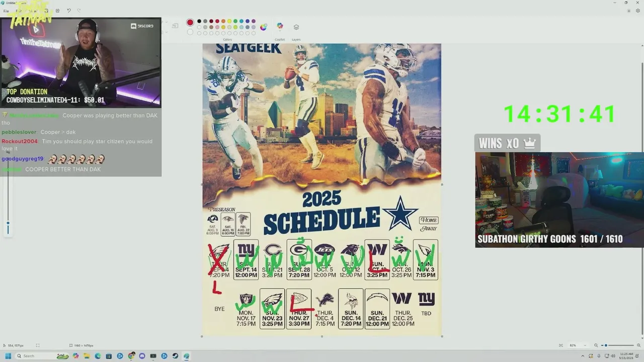The height and width of the screenshot is (362, 644).
Task: Pick the brown color swatch
Action: [211, 27]
